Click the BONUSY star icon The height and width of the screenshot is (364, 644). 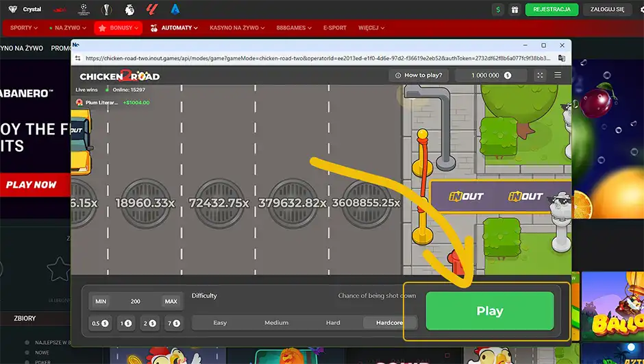tap(102, 28)
